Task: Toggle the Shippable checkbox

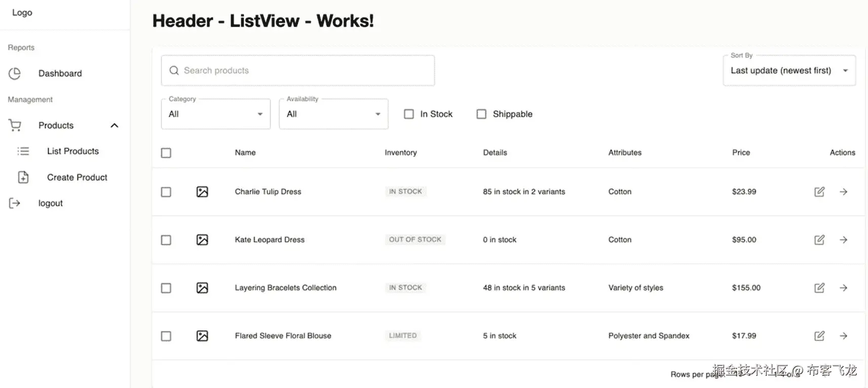Action: (481, 114)
